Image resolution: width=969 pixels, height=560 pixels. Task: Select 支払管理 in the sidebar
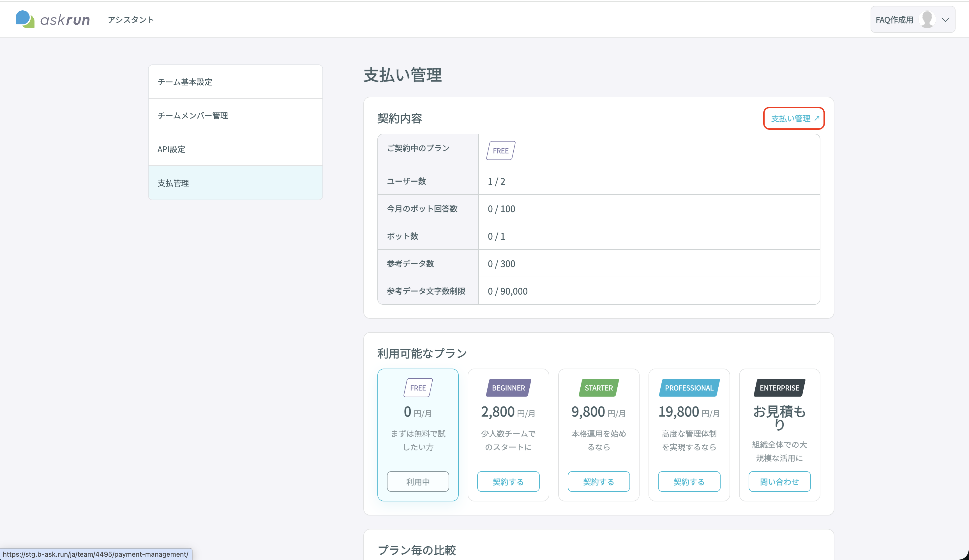pyautogui.click(x=235, y=183)
